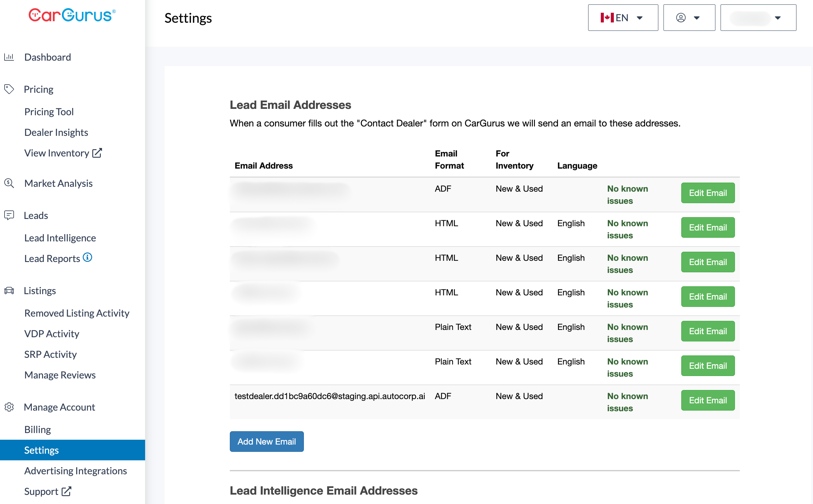This screenshot has width=813, height=504.
Task: Click the Pricing tag icon
Action: (9, 89)
